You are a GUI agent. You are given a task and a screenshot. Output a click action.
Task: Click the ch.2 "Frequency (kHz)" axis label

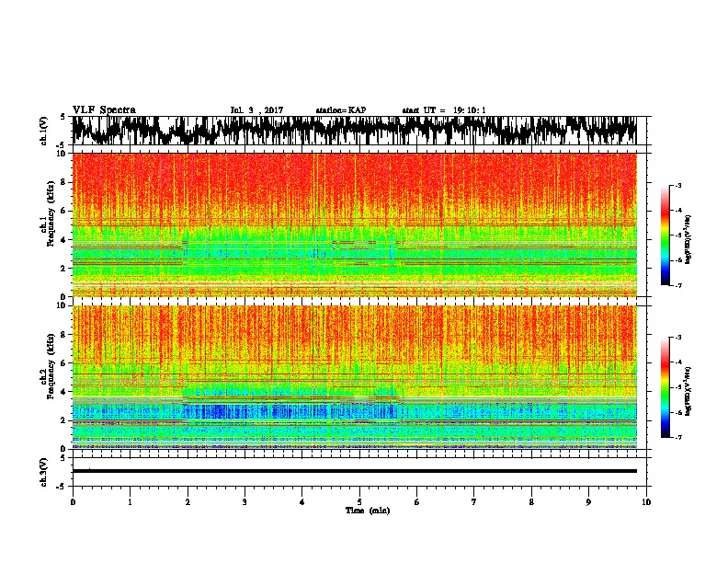click(51, 366)
